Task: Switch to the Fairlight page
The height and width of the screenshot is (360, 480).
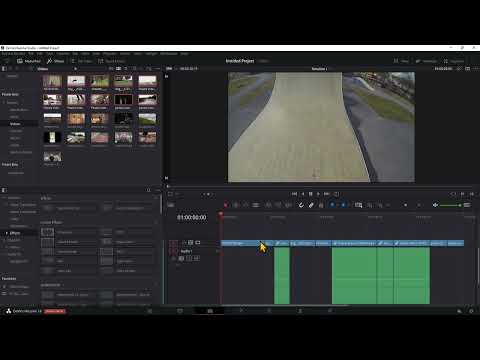Action: tap(300, 311)
